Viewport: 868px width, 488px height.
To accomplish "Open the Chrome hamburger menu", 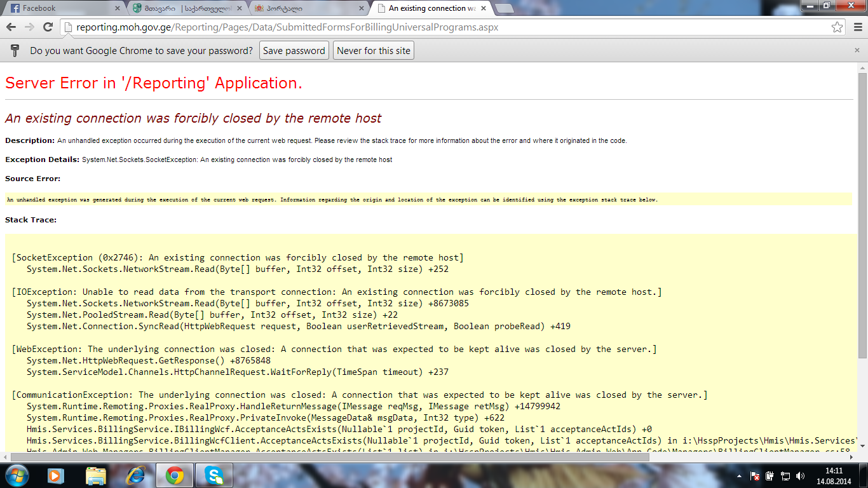I will click(x=857, y=27).
